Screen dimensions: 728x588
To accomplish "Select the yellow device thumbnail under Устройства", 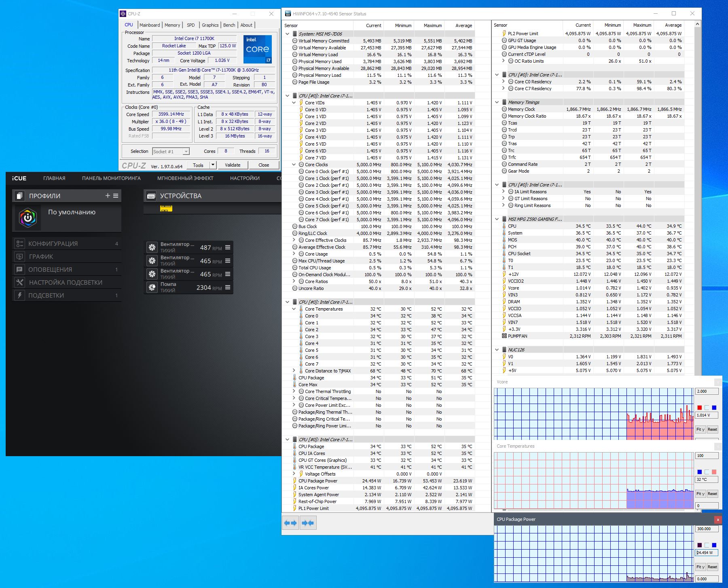I will click(x=166, y=208).
